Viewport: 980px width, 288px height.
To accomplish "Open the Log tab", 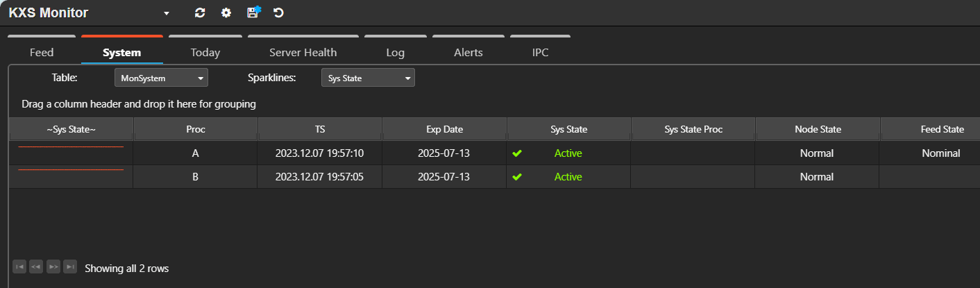I will tap(396, 52).
